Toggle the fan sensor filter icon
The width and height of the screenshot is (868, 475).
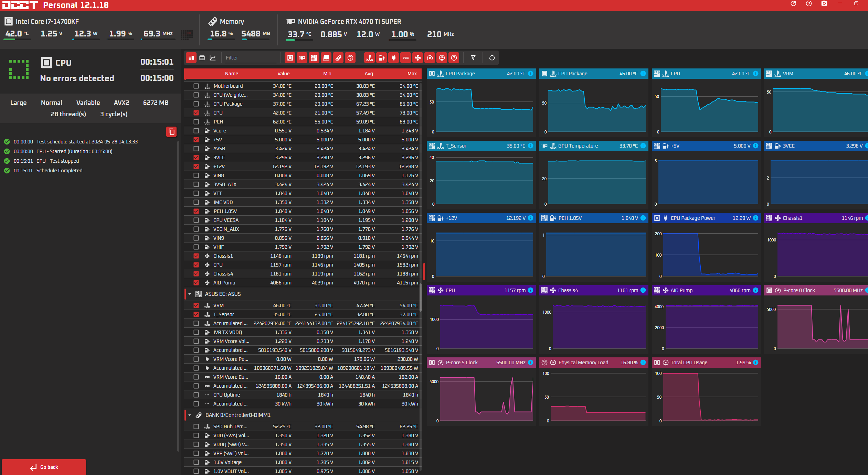(x=418, y=58)
